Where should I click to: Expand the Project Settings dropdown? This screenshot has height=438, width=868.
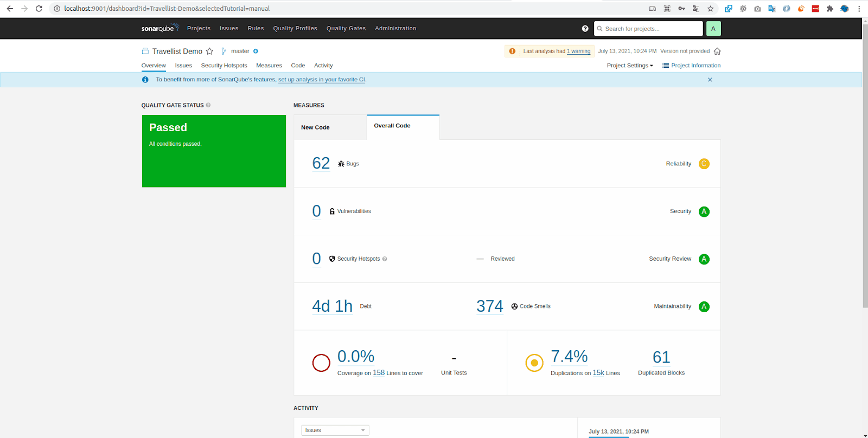[x=629, y=66]
